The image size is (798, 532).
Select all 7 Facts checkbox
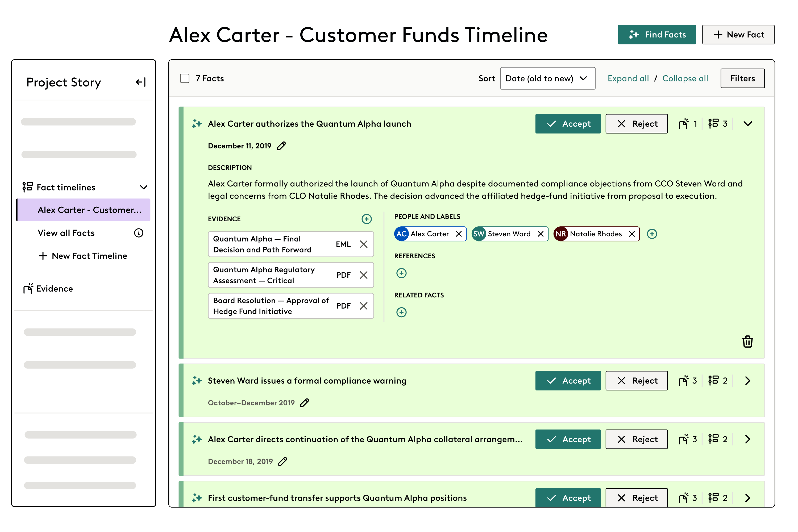click(x=185, y=78)
